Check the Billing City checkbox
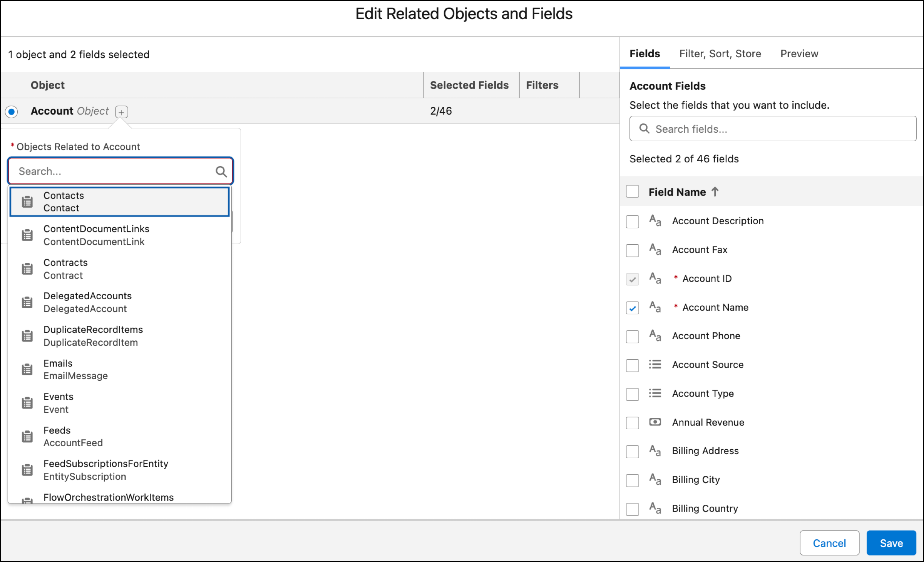This screenshot has height=562, width=924. point(633,480)
